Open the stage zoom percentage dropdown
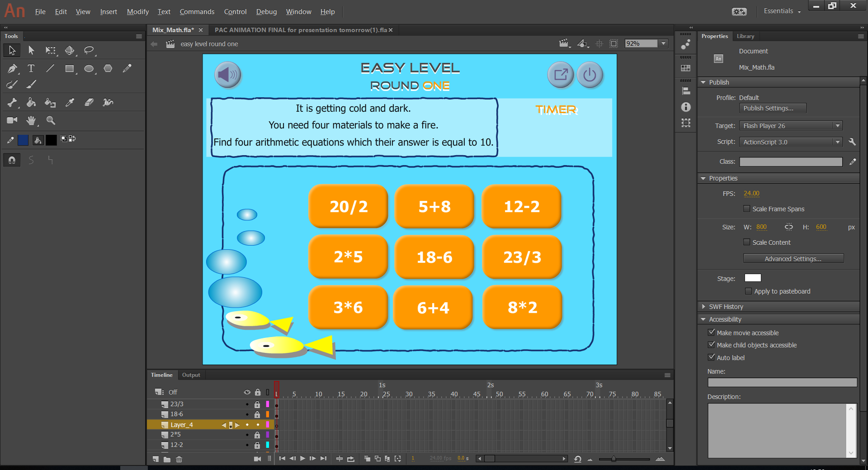The image size is (868, 470). tap(664, 43)
